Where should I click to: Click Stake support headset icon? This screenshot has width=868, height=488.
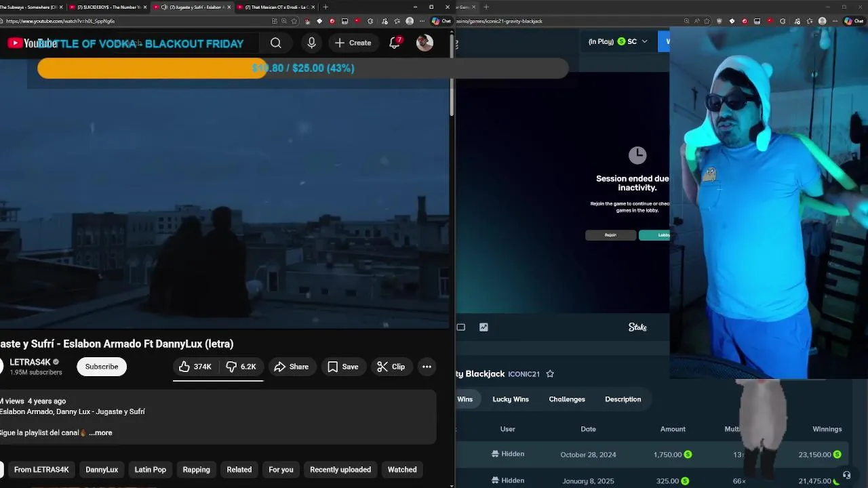coord(846,475)
